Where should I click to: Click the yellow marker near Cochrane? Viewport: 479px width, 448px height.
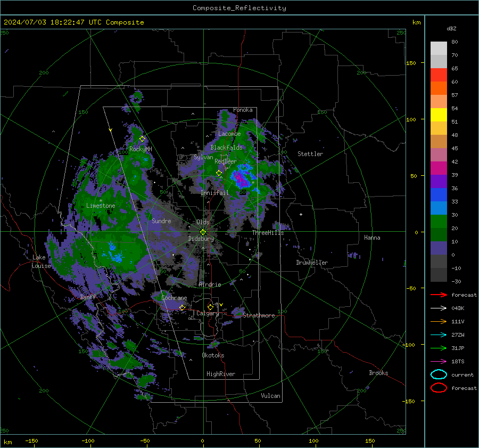click(182, 307)
